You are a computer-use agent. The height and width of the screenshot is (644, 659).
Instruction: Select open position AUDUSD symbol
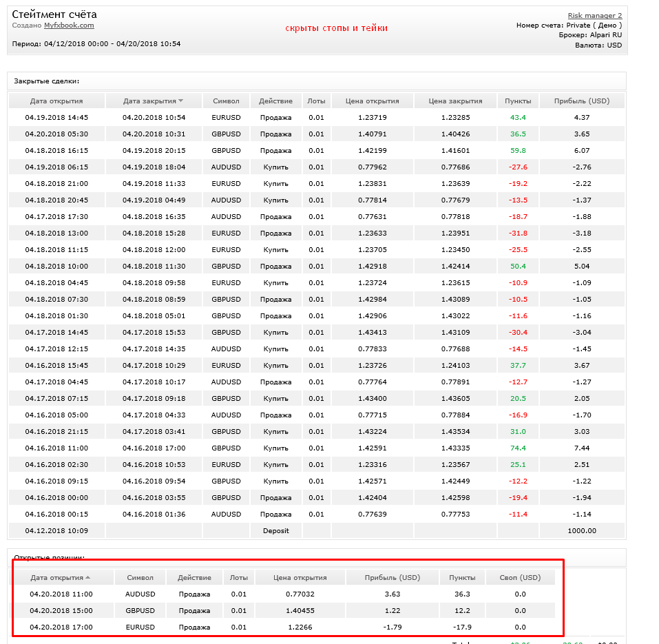coord(140,594)
